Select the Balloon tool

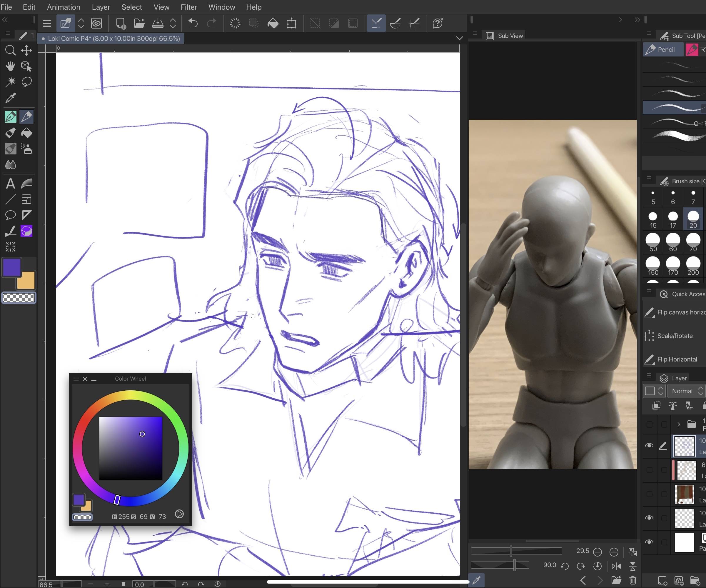coord(10,215)
